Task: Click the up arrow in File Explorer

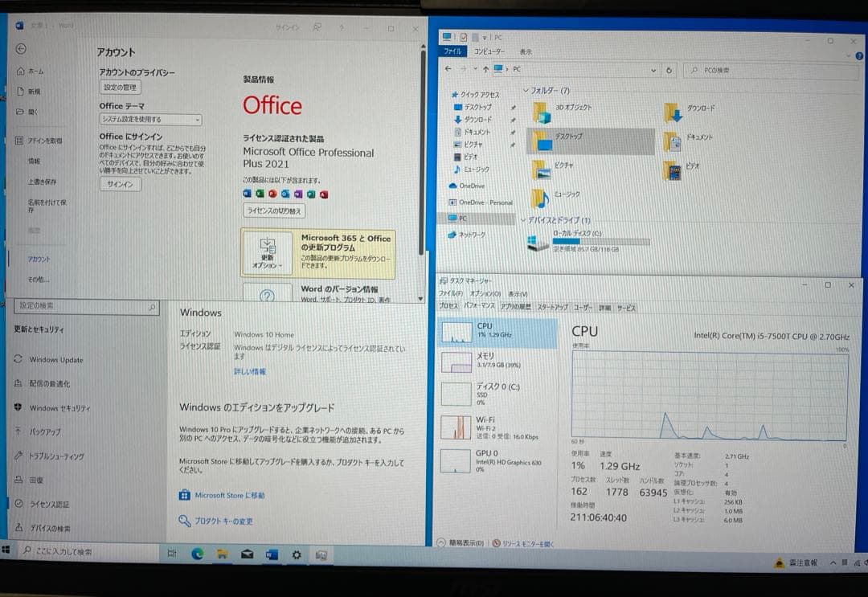Action: click(485, 69)
